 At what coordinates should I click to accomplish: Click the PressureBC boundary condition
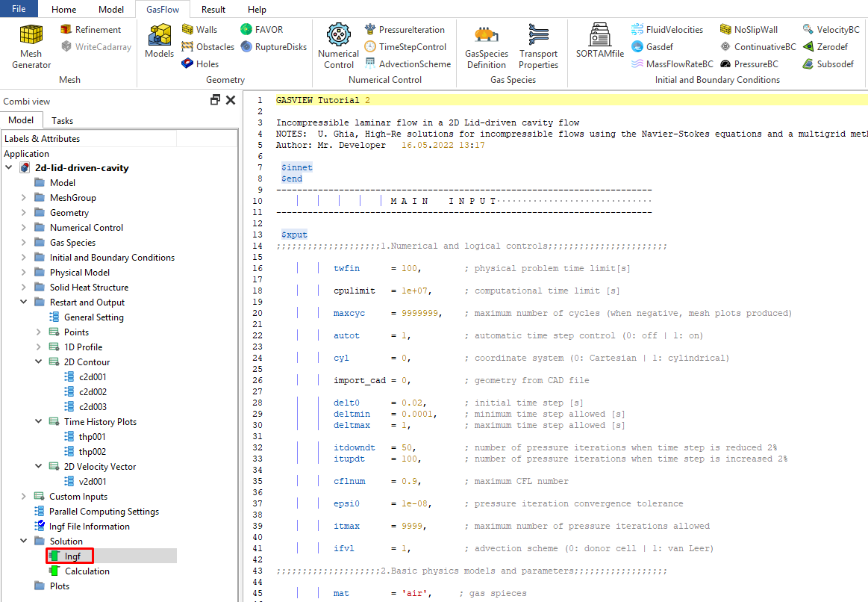pos(749,64)
